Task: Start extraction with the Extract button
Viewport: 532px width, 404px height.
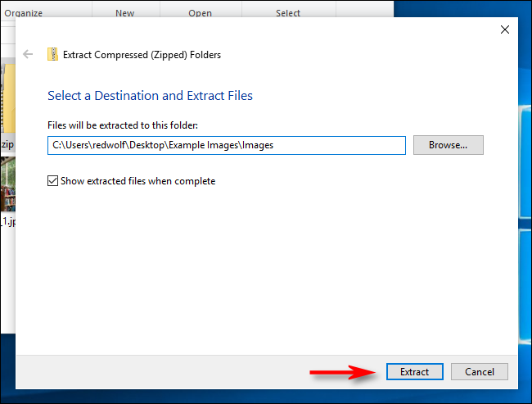Action: [414, 371]
